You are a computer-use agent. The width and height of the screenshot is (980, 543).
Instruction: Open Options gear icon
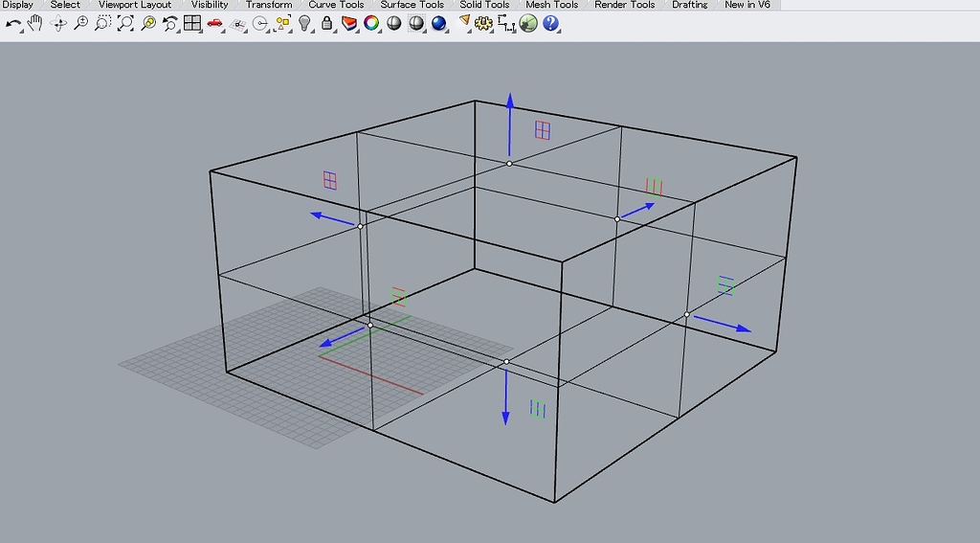pos(483,24)
